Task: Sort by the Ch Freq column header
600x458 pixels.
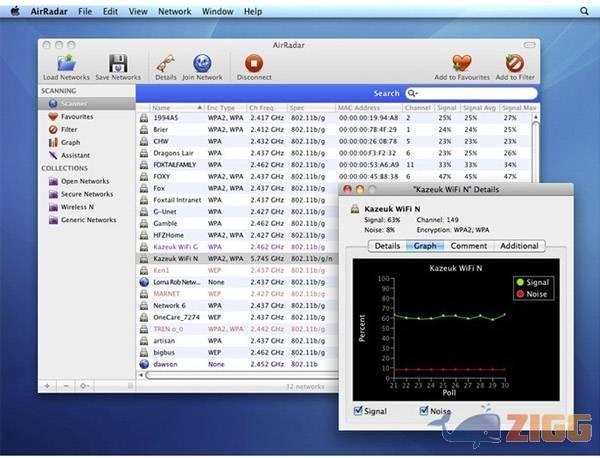Action: [267, 108]
